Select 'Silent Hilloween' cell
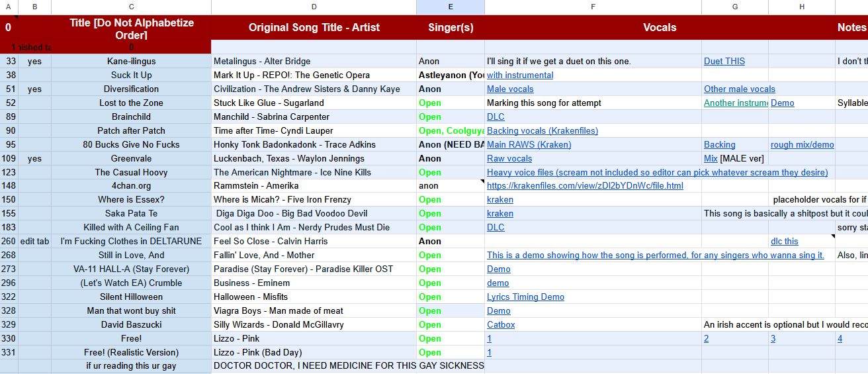868x374 pixels. (132, 297)
